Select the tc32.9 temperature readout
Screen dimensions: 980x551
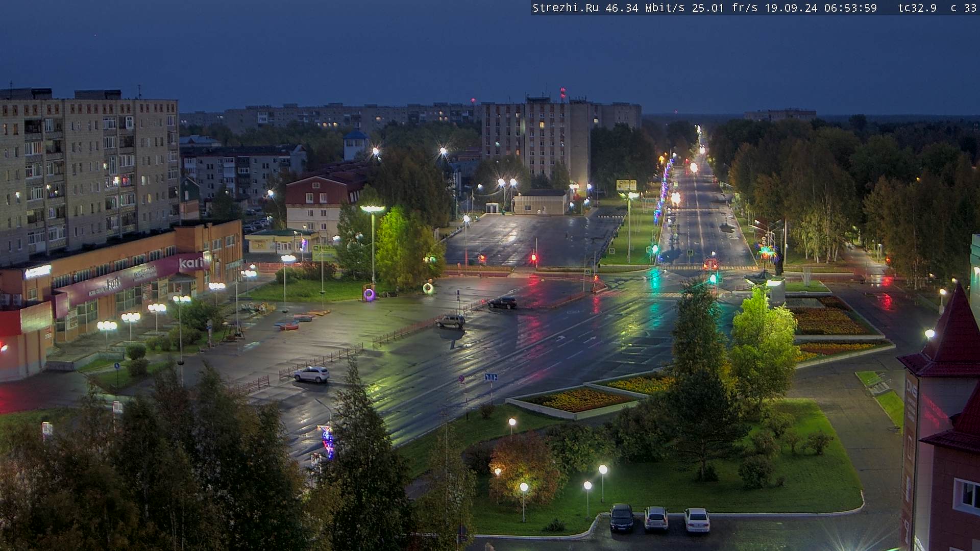tap(917, 8)
